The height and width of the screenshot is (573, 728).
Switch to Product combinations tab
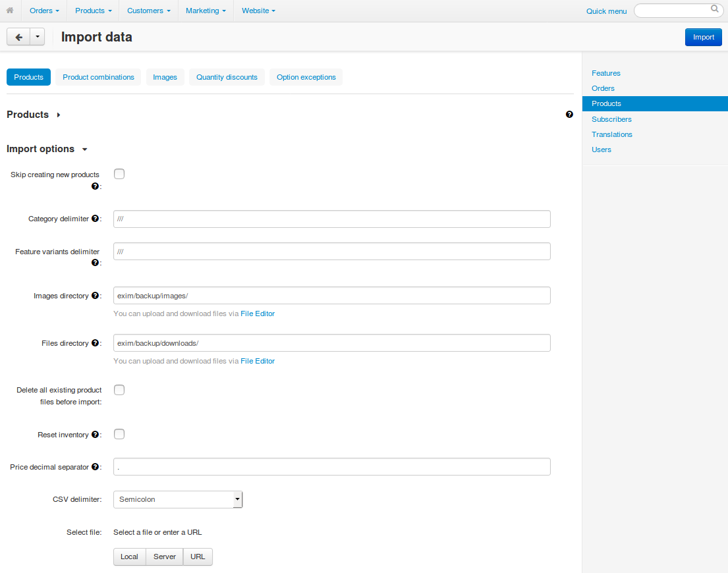pos(98,77)
